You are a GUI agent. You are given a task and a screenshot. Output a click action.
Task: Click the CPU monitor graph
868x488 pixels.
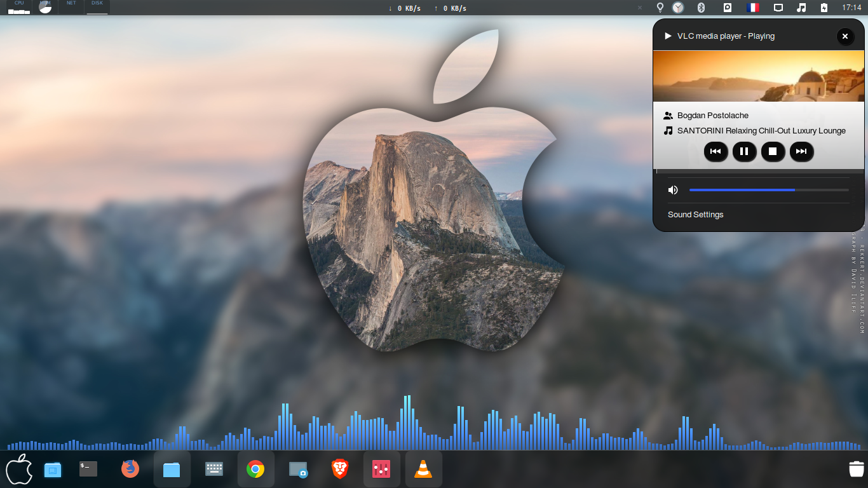click(19, 8)
